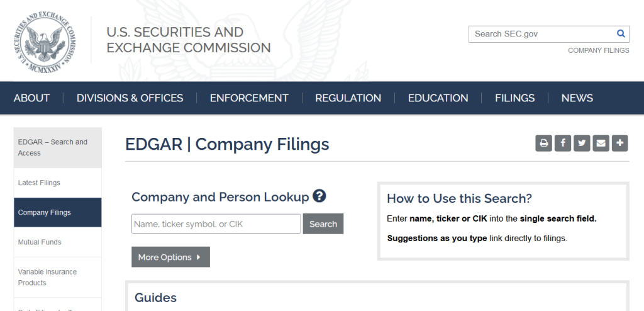The width and height of the screenshot is (644, 311).
Task: Open more sharing options plus icon
Action: [619, 143]
